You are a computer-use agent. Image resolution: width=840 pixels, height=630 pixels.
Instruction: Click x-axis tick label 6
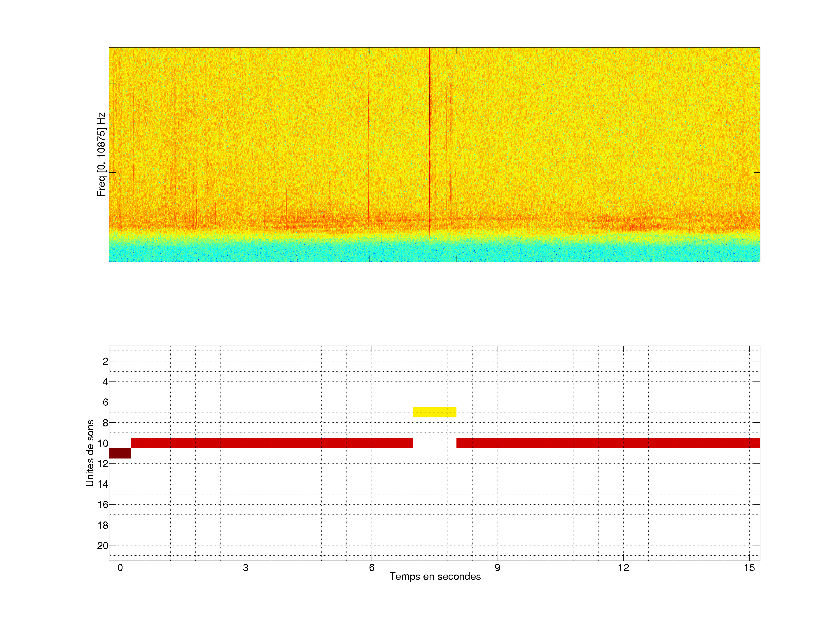[372, 568]
